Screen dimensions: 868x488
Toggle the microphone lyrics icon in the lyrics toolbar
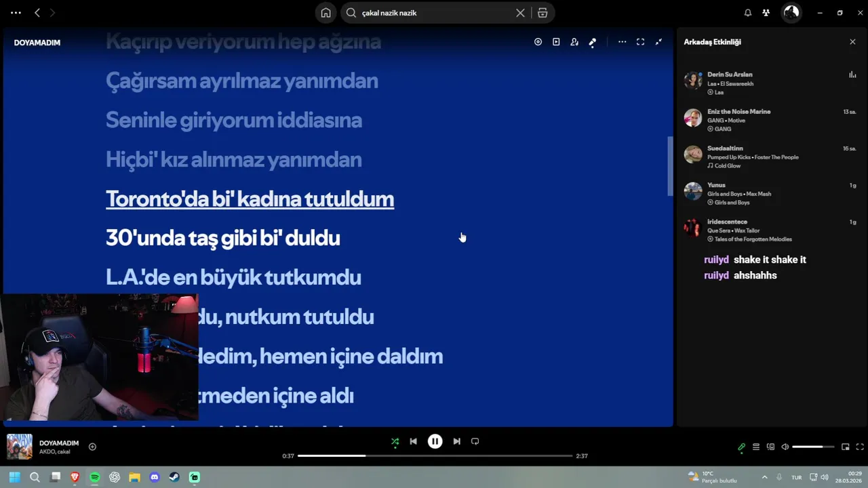pos(593,42)
